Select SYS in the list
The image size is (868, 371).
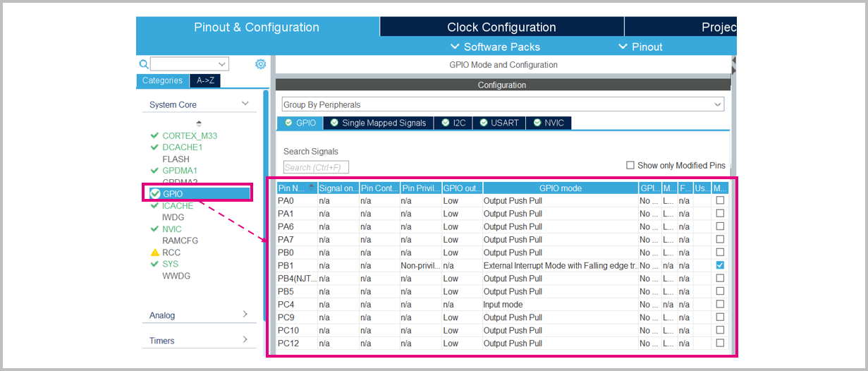pyautogui.click(x=171, y=264)
